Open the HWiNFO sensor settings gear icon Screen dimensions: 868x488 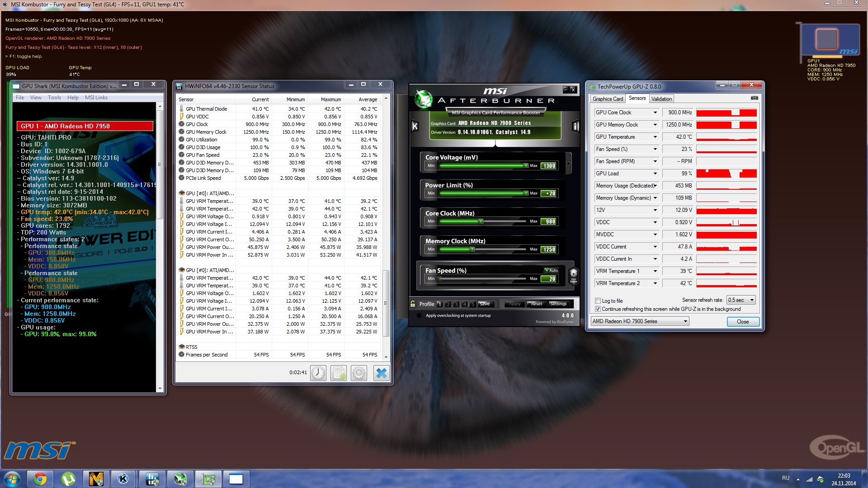359,373
